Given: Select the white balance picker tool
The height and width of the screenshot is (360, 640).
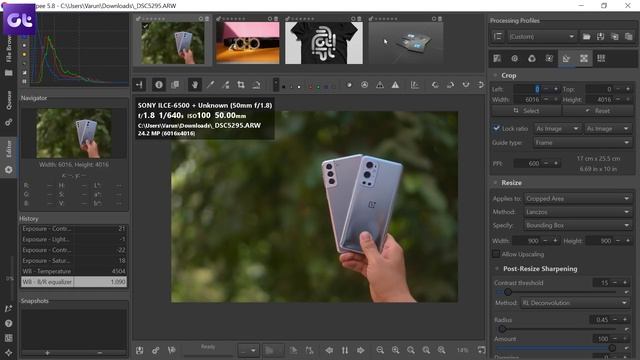Looking at the screenshot, I should (210, 85).
